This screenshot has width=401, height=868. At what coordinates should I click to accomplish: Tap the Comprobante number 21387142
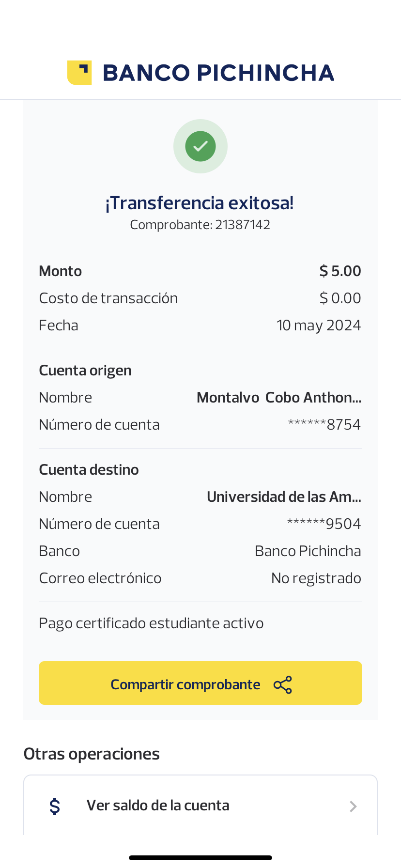[242, 225]
